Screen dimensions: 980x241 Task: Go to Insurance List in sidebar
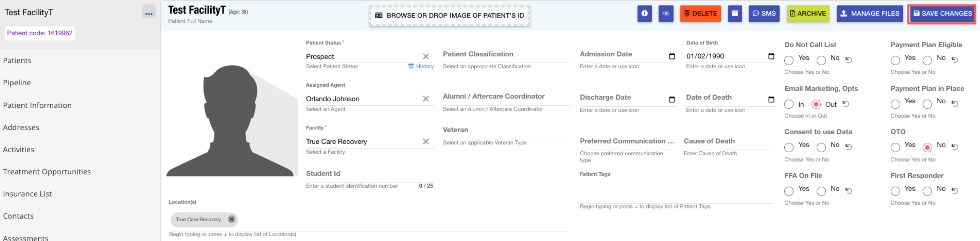click(x=27, y=194)
